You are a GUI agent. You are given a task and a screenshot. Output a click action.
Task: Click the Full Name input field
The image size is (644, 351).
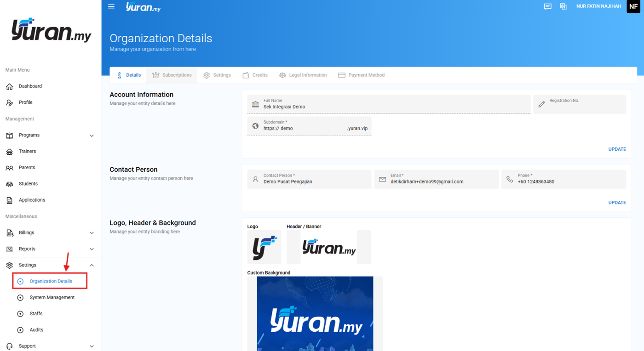[389, 104]
